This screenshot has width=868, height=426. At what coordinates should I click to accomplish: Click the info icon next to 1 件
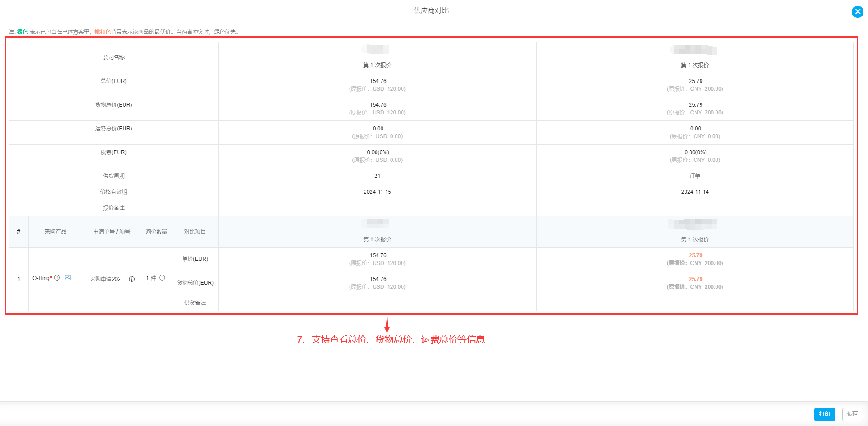click(x=162, y=278)
